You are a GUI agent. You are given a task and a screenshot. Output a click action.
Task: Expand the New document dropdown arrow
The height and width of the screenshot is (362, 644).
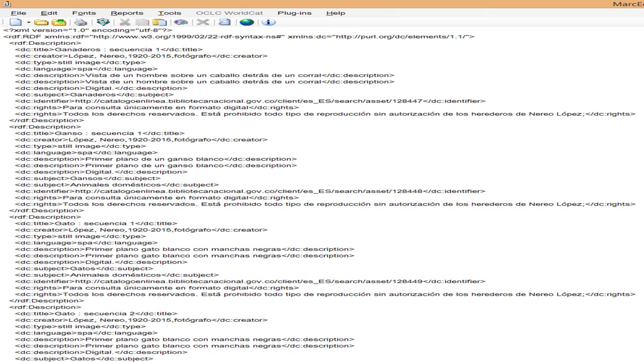tap(28, 23)
